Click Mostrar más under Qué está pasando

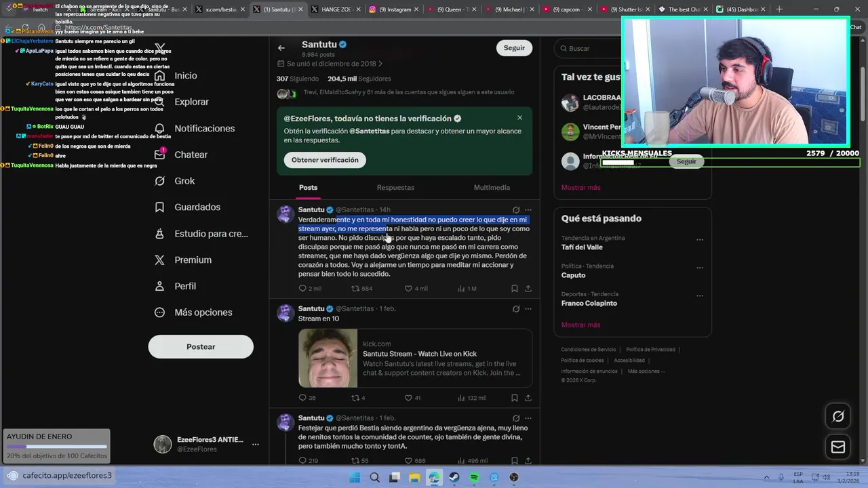[580, 325]
